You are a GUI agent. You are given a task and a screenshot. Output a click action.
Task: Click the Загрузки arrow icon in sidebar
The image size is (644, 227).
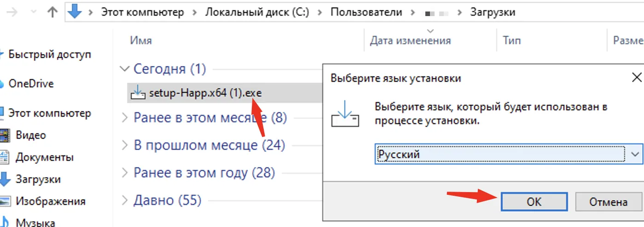coord(5,179)
